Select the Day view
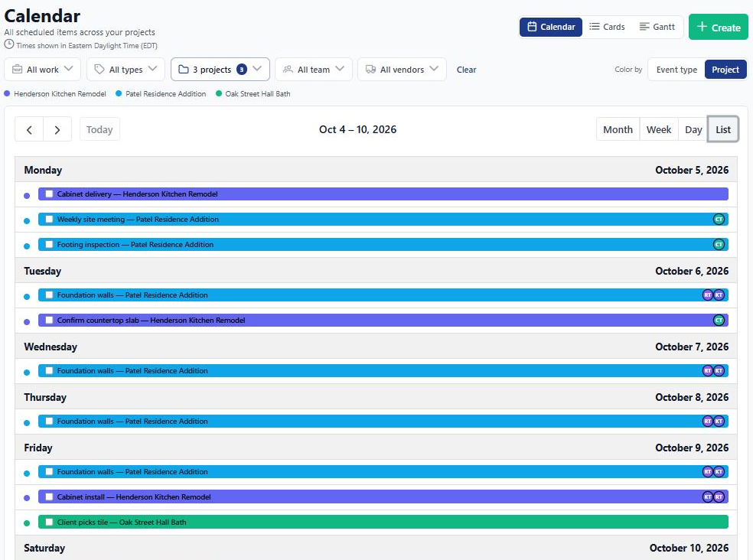753x560 pixels. click(693, 130)
